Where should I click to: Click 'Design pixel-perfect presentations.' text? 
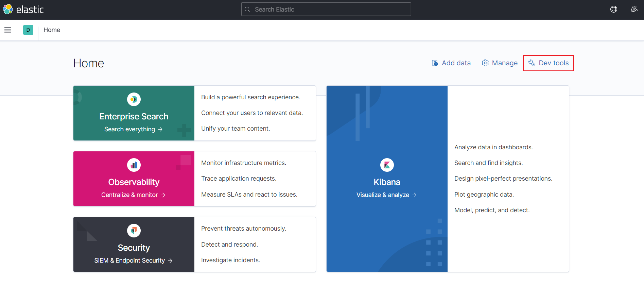503,179
